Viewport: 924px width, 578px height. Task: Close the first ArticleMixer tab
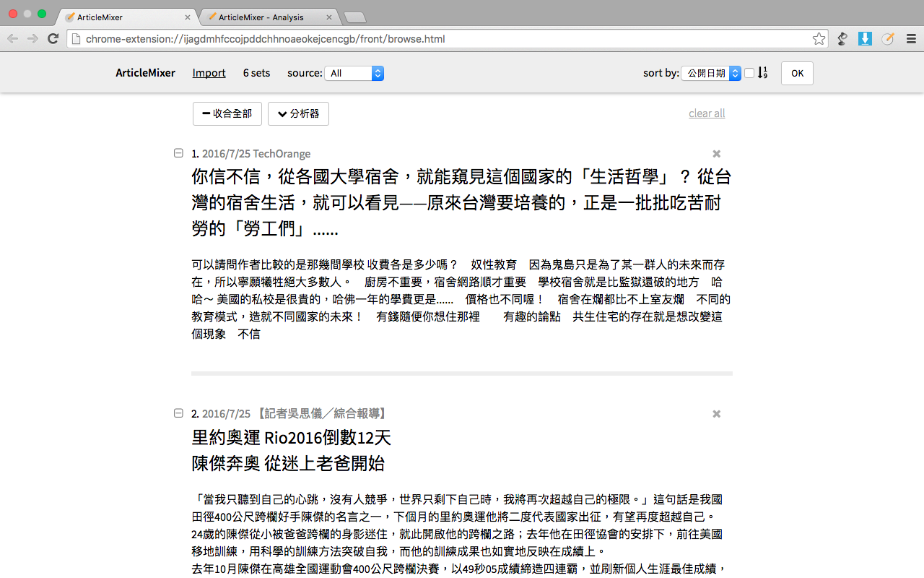pyautogui.click(x=188, y=17)
